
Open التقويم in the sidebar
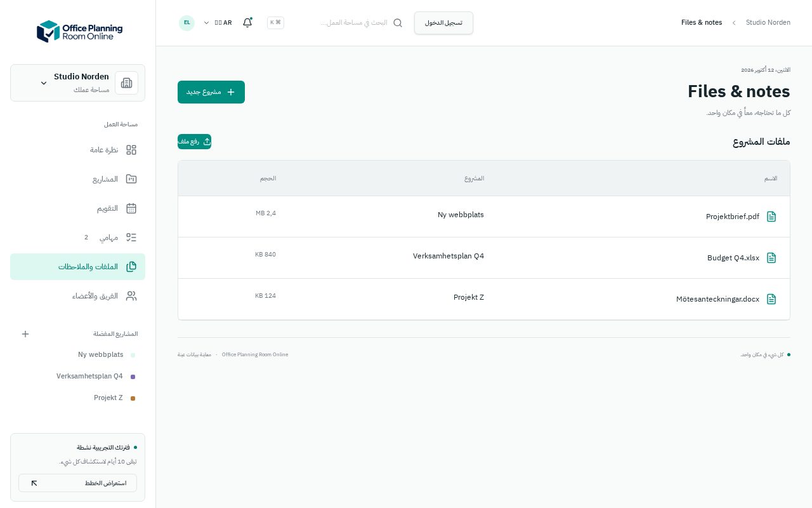pyautogui.click(x=77, y=208)
